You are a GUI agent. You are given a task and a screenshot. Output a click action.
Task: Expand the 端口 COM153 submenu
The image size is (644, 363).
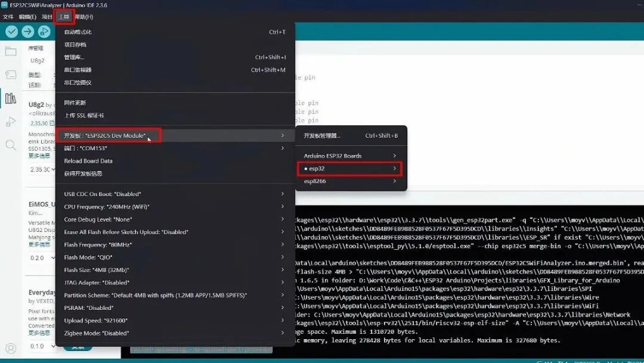175,148
